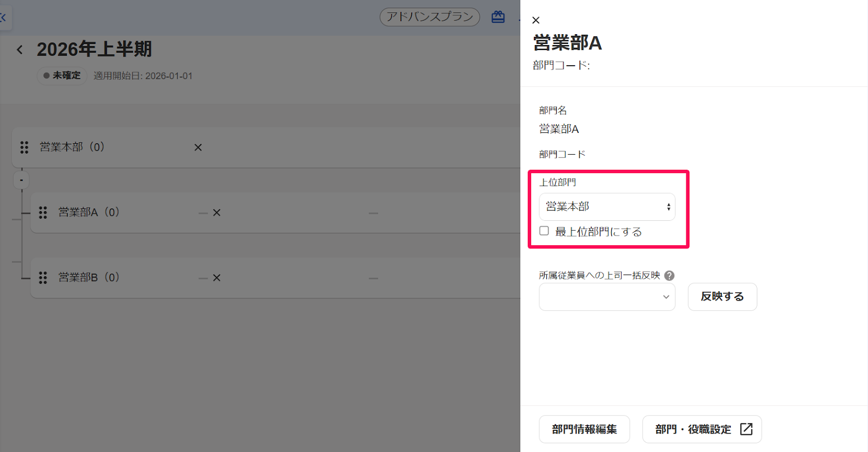Go back with arrow beside 2026年上半期

coord(20,50)
